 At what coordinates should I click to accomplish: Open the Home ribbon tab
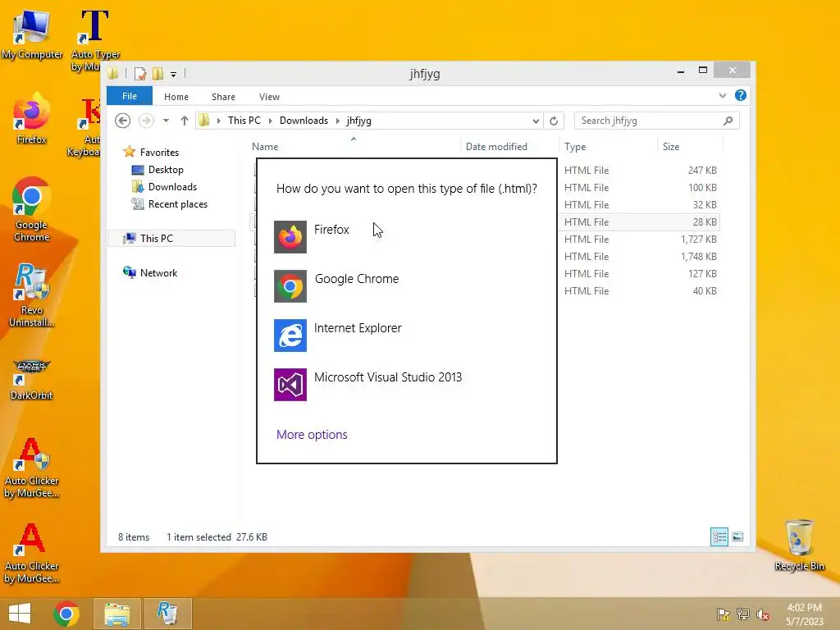[x=176, y=97]
